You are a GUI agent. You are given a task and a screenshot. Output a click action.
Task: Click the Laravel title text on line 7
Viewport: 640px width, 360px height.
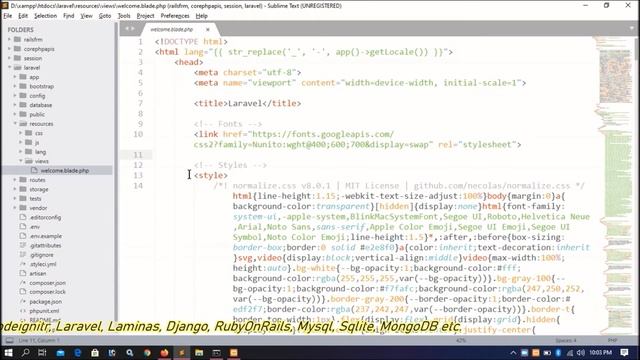point(245,103)
